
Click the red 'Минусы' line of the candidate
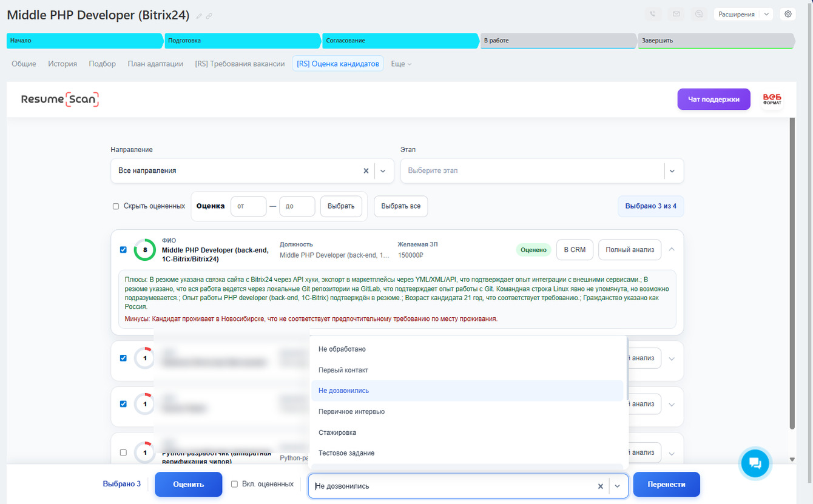(310, 319)
